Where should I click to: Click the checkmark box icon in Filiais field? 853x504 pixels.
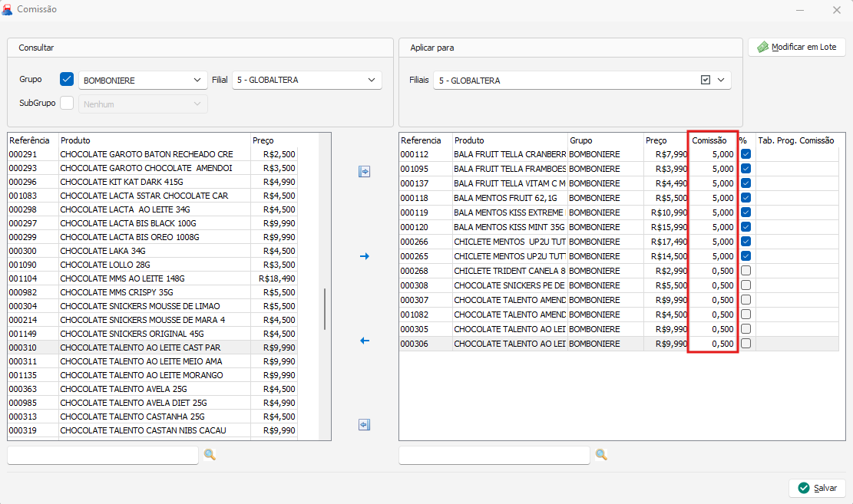(x=706, y=80)
